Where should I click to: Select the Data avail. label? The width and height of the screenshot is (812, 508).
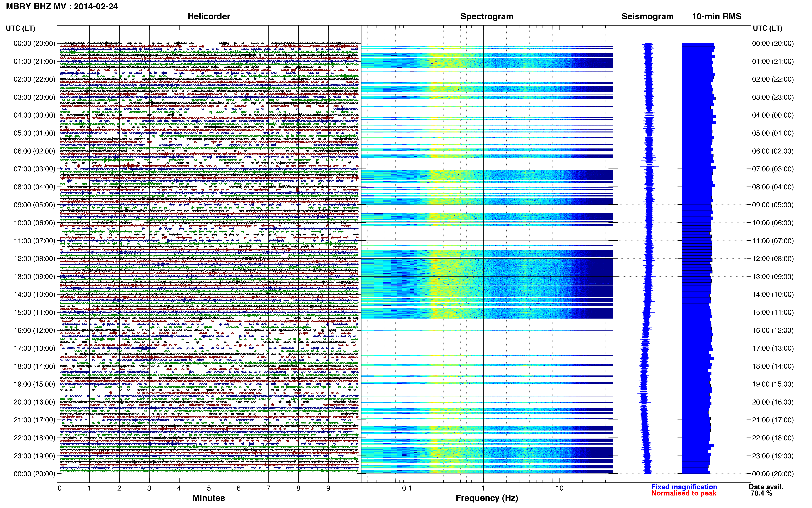766,487
